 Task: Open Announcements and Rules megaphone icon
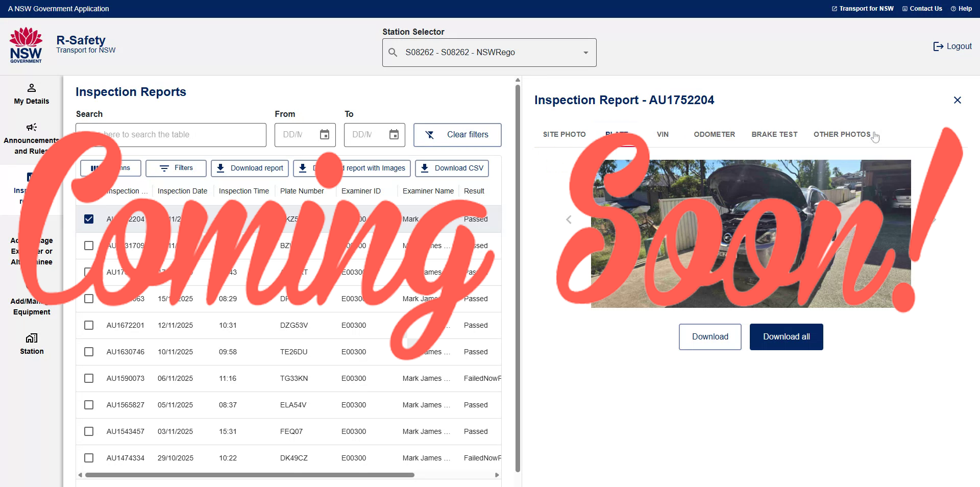pyautogui.click(x=32, y=127)
